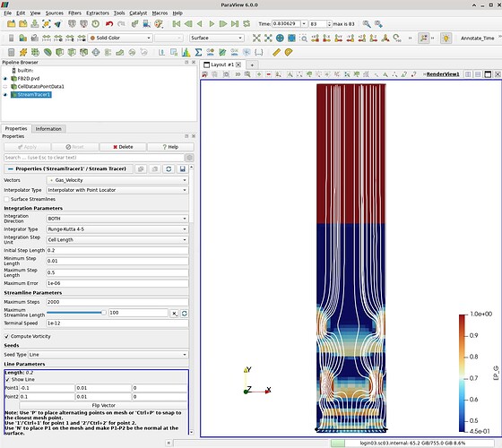Open the Seed Type Line dropdown
This screenshot has height=448, width=502.
coord(108,355)
